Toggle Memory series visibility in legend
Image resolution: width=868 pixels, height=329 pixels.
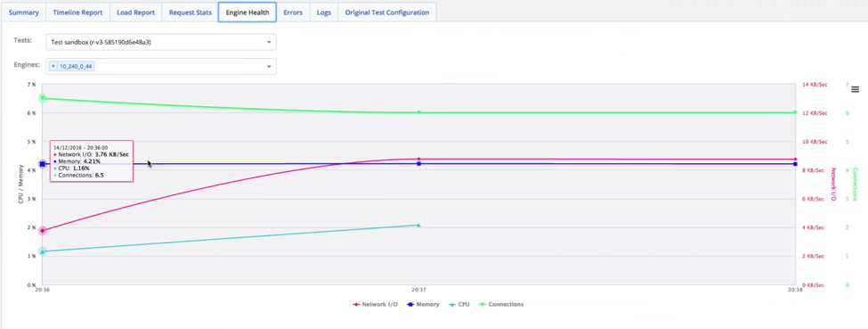[423, 304]
